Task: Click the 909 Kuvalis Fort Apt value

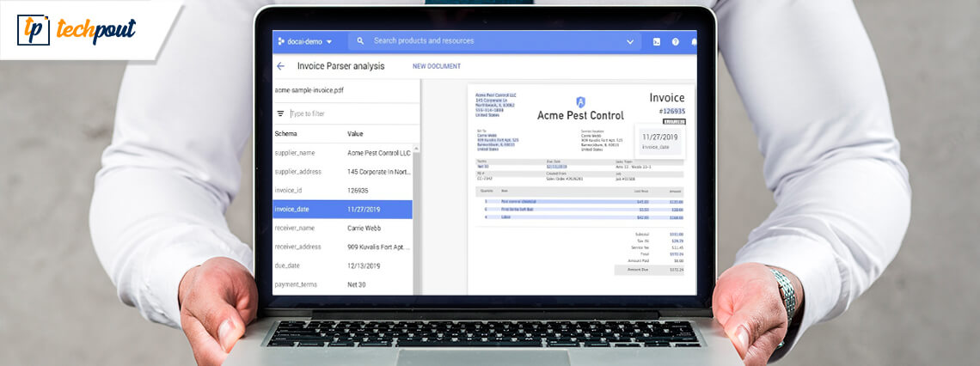Action: 379,247
